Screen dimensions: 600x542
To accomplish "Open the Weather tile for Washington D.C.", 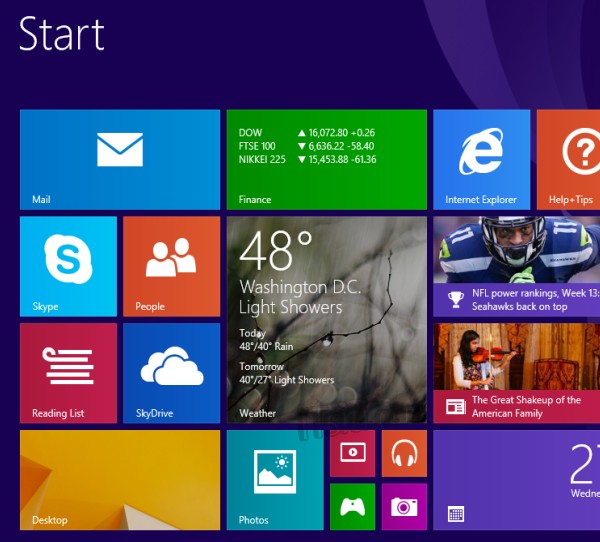I will (326, 320).
